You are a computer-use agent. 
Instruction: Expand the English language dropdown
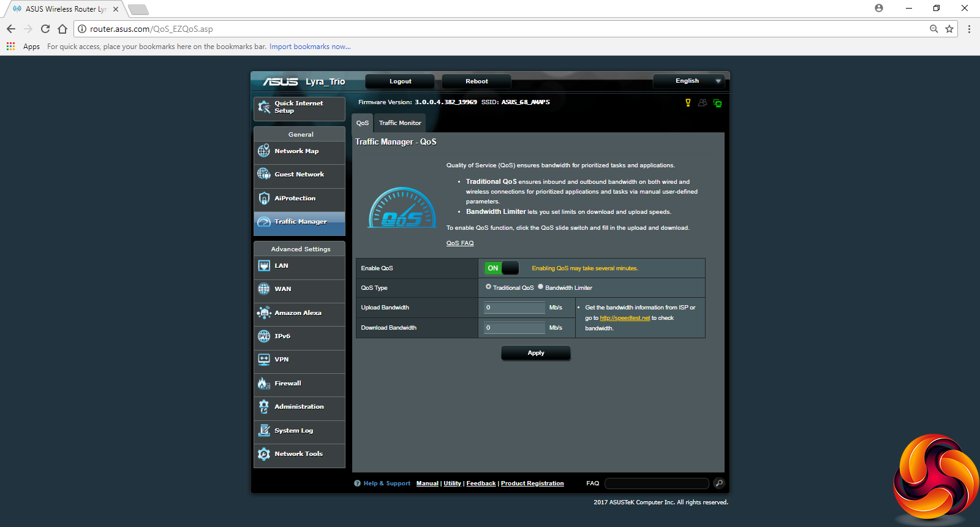tap(688, 81)
